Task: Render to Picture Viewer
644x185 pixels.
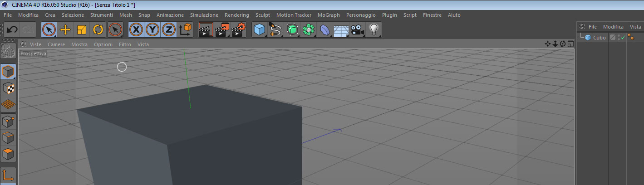Action: 222,30
